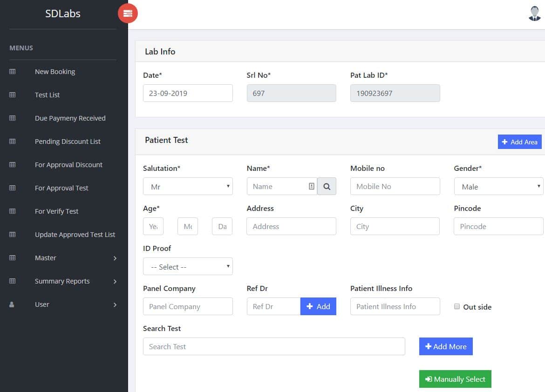
Task: Go to Pending Discount List
Action: coord(68,142)
